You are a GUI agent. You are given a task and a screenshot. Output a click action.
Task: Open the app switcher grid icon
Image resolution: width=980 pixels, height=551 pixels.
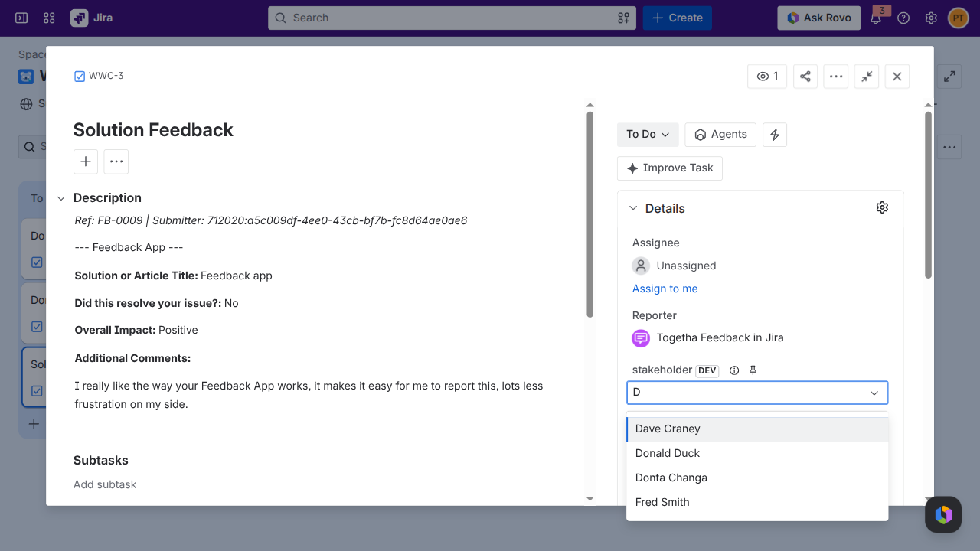coord(49,18)
